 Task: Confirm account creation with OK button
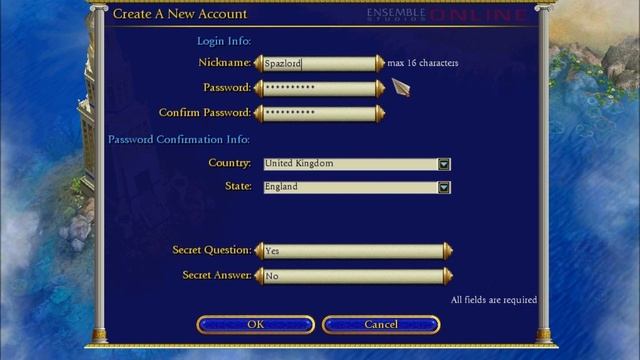click(256, 324)
